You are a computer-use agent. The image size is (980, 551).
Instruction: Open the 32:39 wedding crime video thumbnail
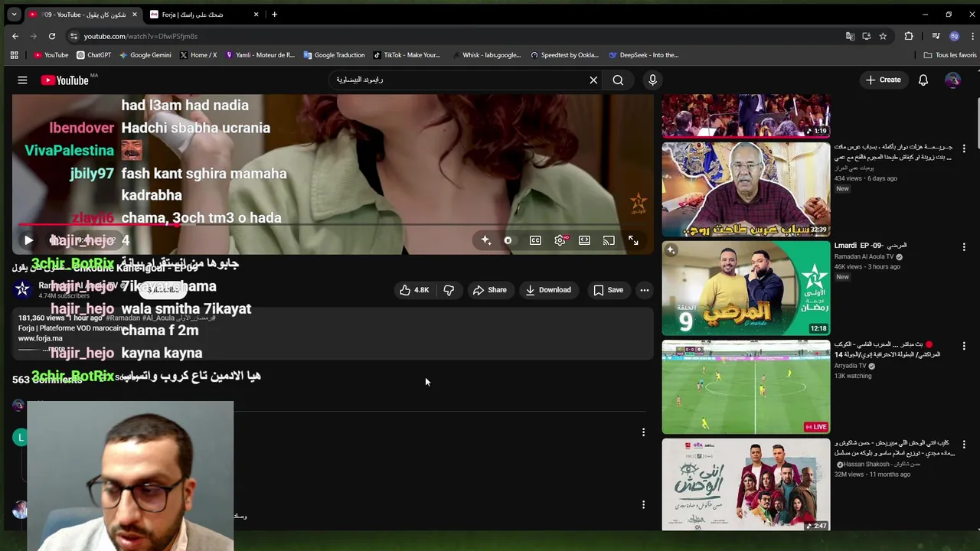click(746, 189)
